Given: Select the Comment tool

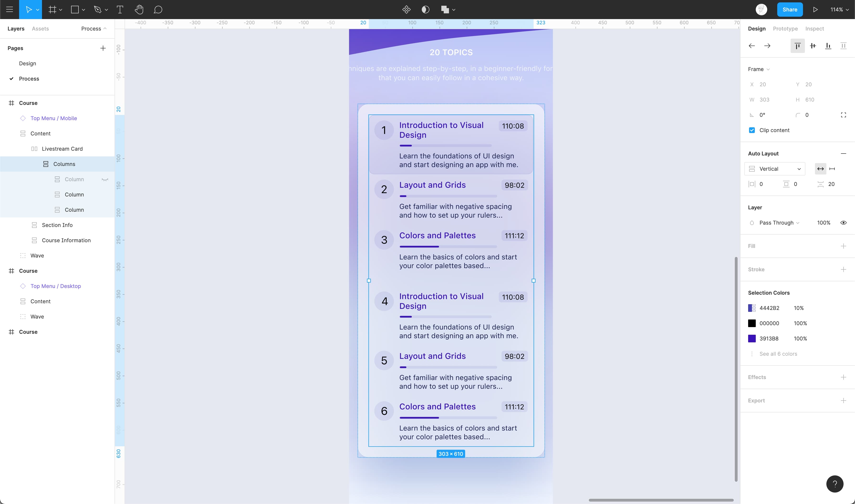Looking at the screenshot, I should (158, 10).
